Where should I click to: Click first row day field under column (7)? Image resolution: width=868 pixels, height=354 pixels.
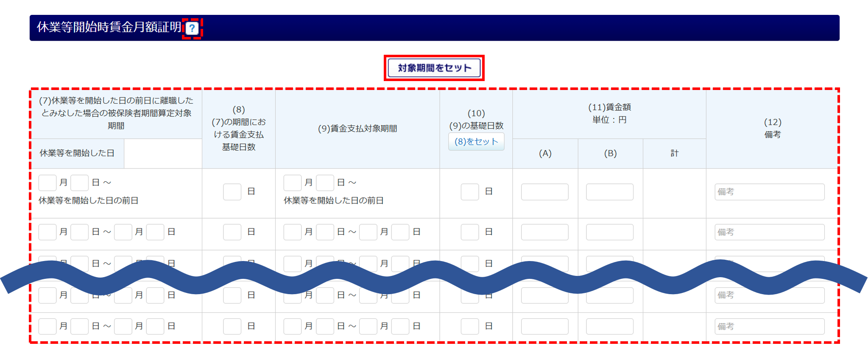(79, 183)
